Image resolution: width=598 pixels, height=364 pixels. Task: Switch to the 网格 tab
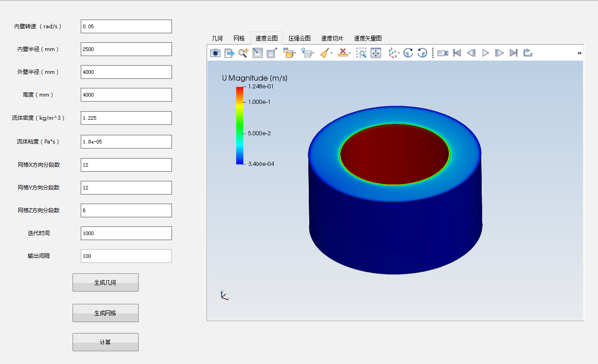click(x=239, y=38)
